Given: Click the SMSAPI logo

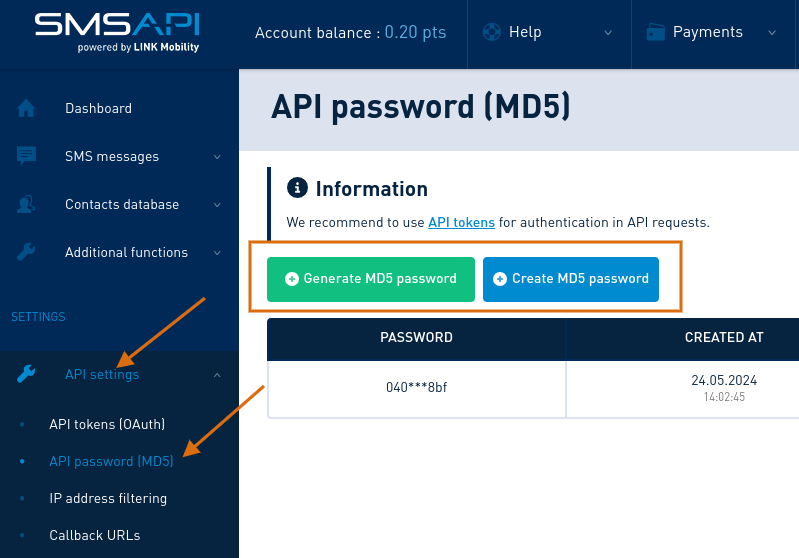Looking at the screenshot, I should pos(117,31).
